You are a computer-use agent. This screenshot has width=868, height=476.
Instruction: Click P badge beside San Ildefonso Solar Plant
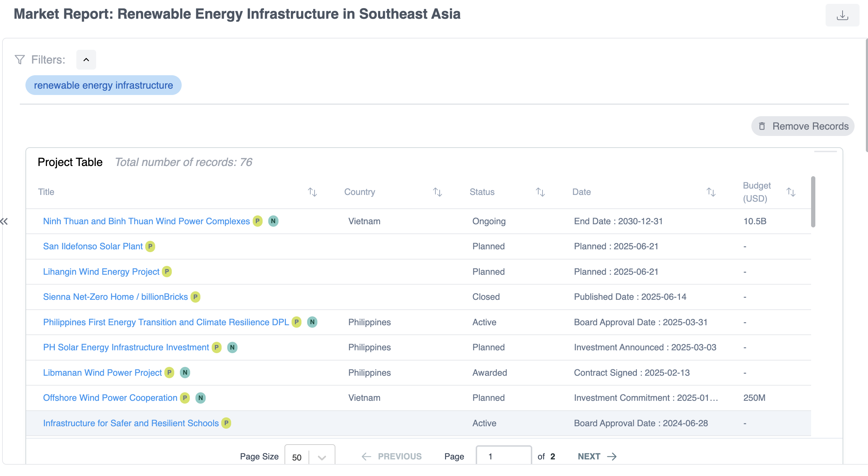pos(150,246)
